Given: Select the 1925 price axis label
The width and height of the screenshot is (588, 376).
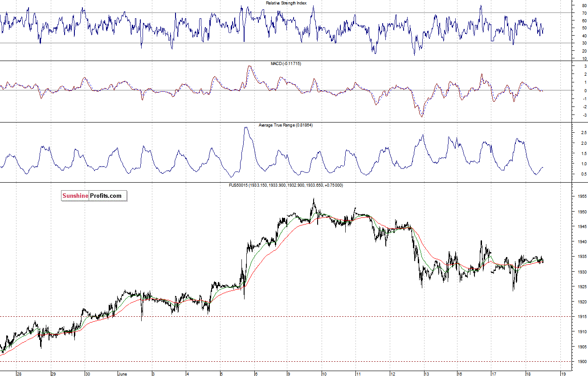Looking at the screenshot, I should (x=582, y=286).
